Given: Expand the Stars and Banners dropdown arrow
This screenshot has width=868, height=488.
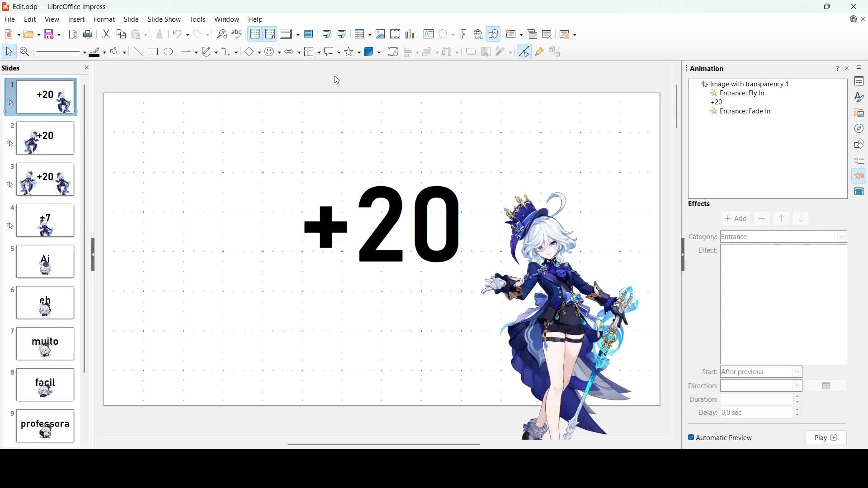Looking at the screenshot, I should click(359, 53).
